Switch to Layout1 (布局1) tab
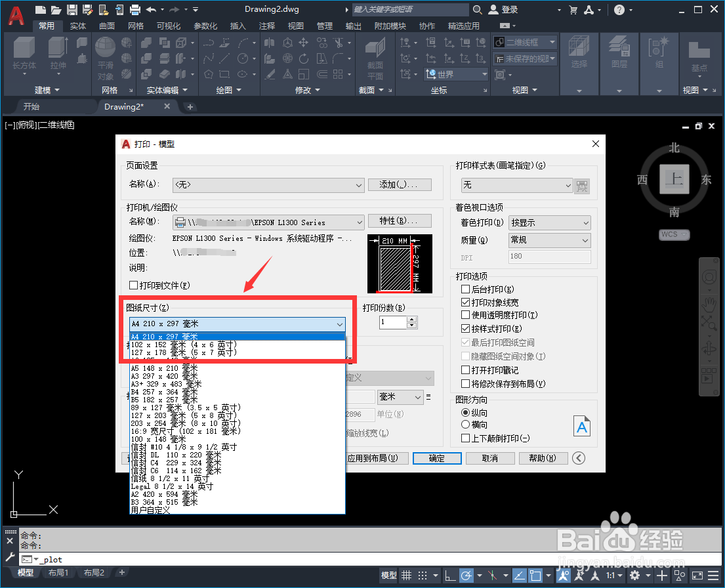This screenshot has height=588, width=725. coord(58,573)
